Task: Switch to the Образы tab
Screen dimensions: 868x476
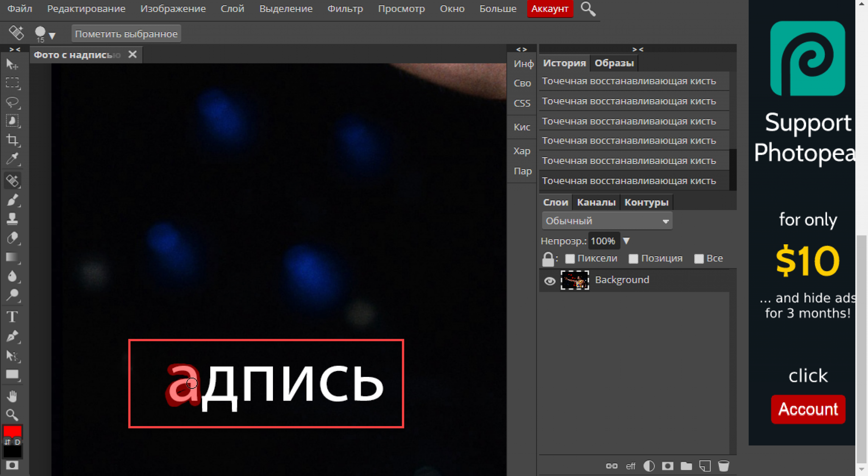Action: pos(613,62)
